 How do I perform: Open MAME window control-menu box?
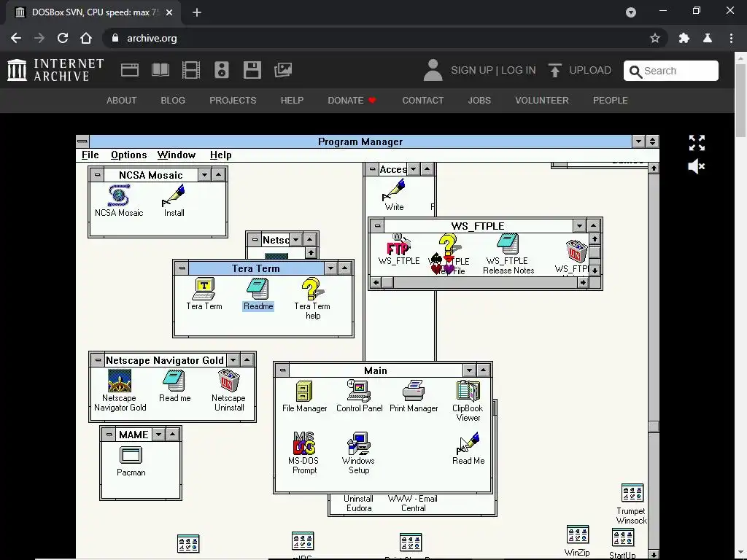(x=109, y=435)
